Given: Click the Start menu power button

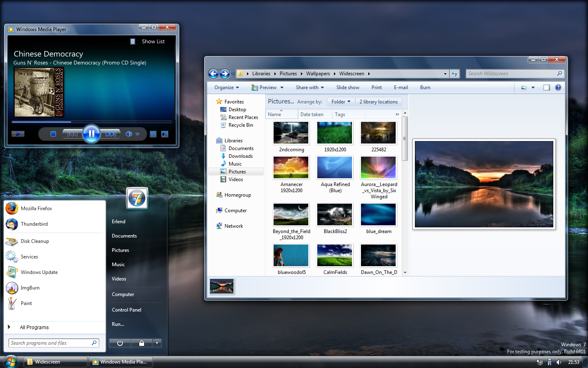Looking at the screenshot, I should pos(120,343).
